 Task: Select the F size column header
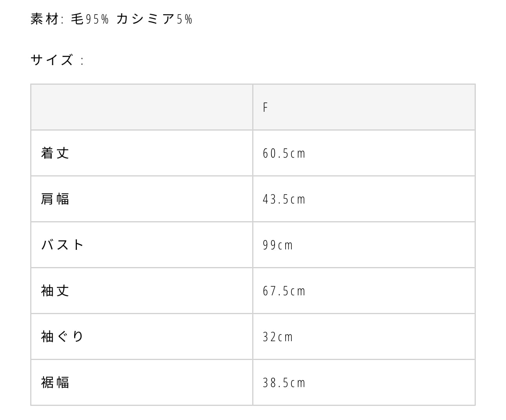(266, 107)
